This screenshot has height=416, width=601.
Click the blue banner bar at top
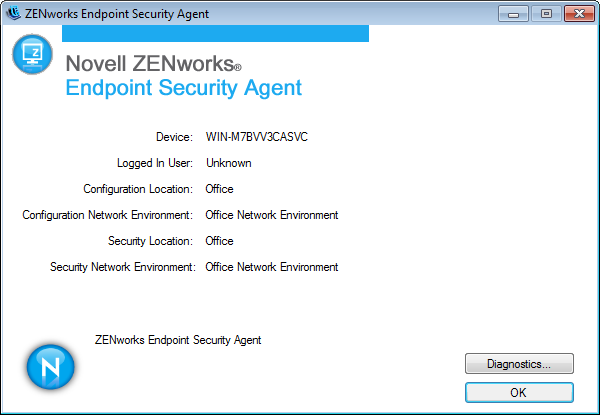tap(215, 34)
